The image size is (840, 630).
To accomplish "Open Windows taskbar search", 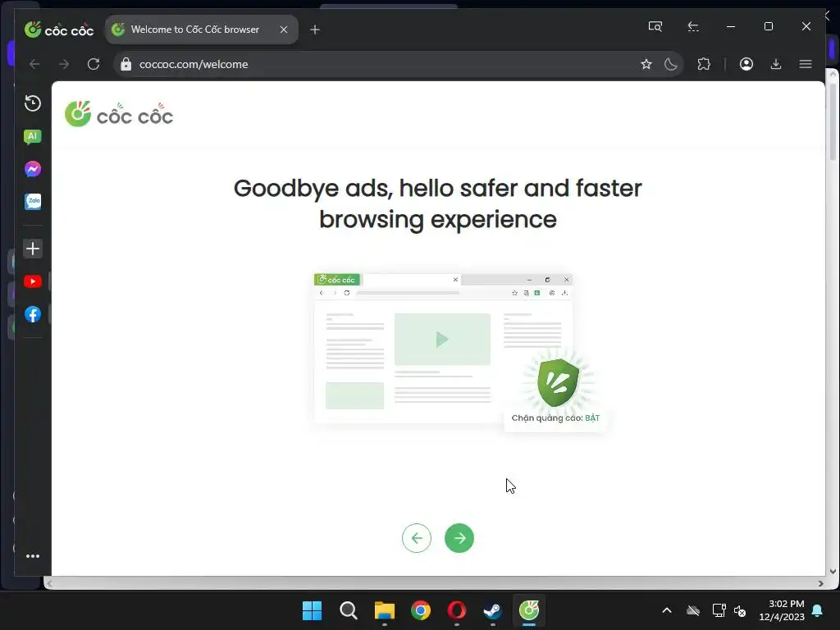I will 348,610.
